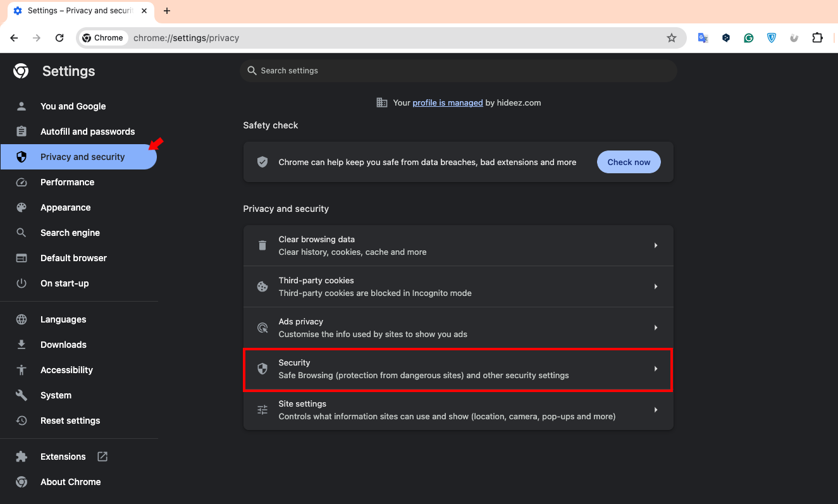Go to Appearance in the sidebar

65,207
